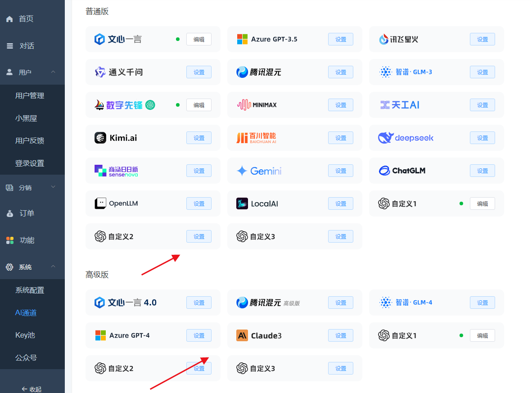This screenshot has height=393, width=532.
Task: Click the Claude3 Anthropic logo
Action: 242,336
